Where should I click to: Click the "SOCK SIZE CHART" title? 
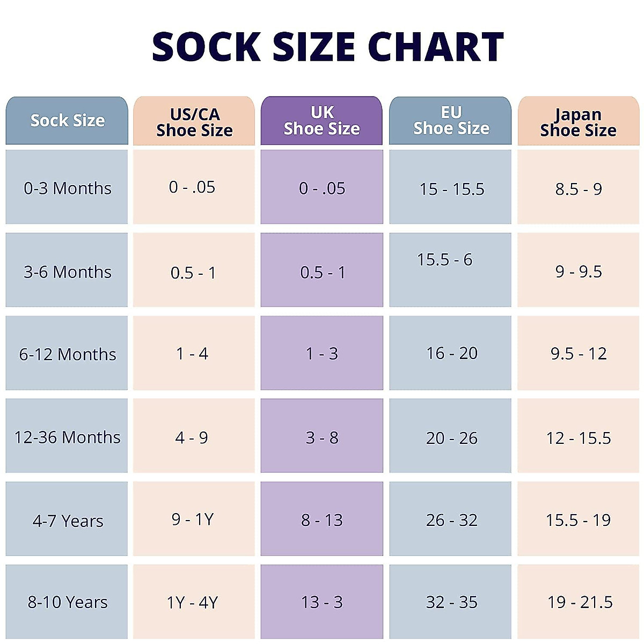328,47
